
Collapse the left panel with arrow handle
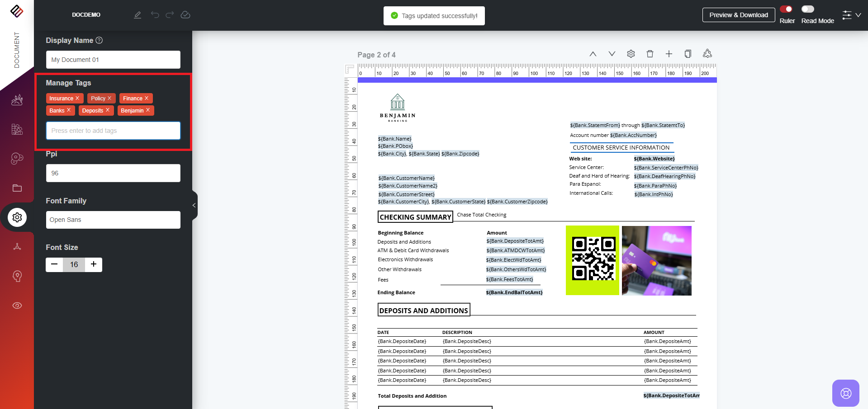tap(194, 205)
